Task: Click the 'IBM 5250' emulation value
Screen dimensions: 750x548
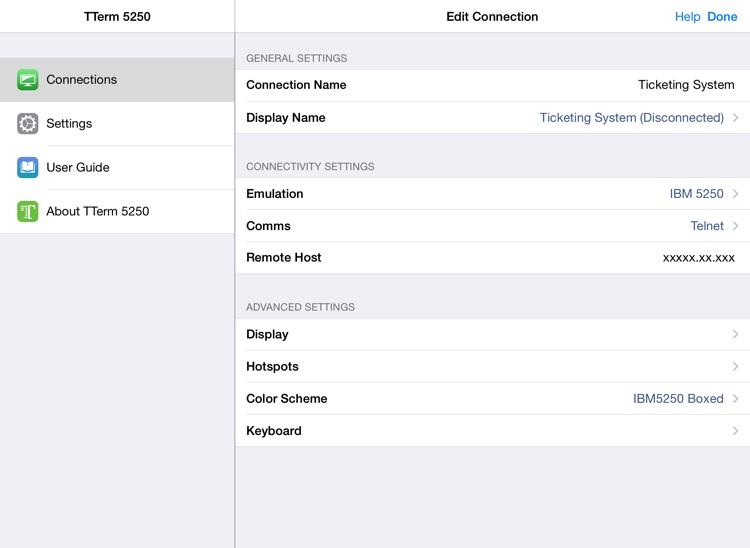Action: [x=696, y=194]
